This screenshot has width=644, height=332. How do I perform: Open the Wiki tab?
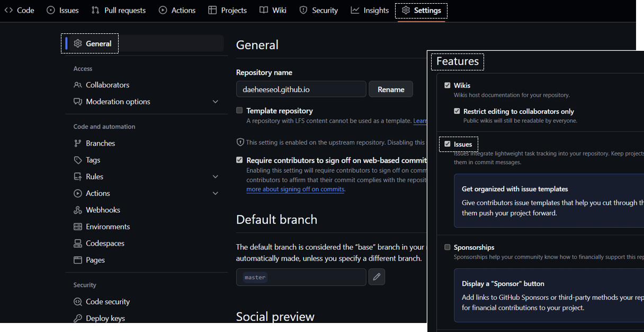pyautogui.click(x=273, y=10)
